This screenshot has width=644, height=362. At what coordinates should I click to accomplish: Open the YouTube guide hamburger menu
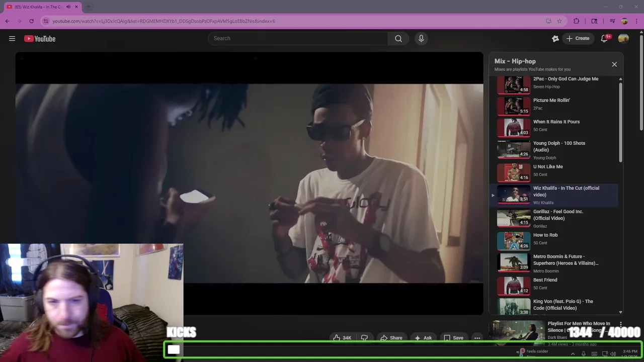pos(12,39)
